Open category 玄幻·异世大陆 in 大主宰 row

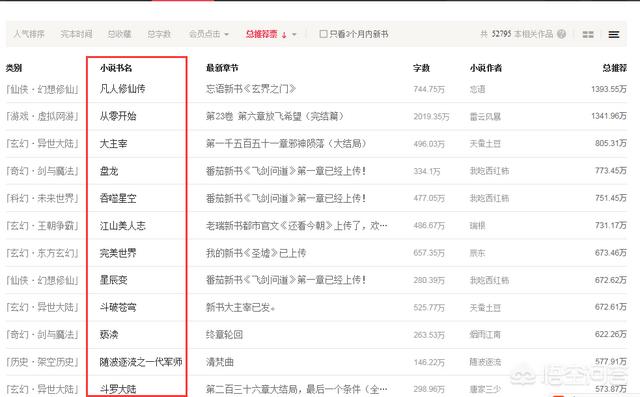(42, 144)
